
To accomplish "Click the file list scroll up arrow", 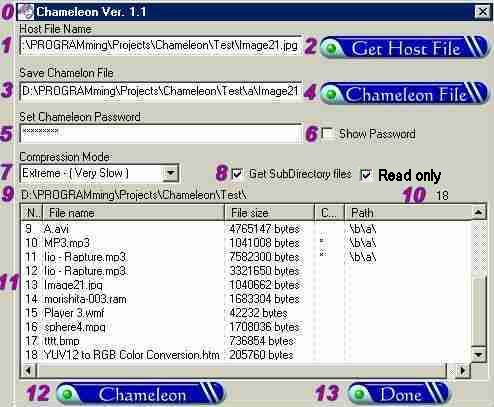I will [x=478, y=212].
